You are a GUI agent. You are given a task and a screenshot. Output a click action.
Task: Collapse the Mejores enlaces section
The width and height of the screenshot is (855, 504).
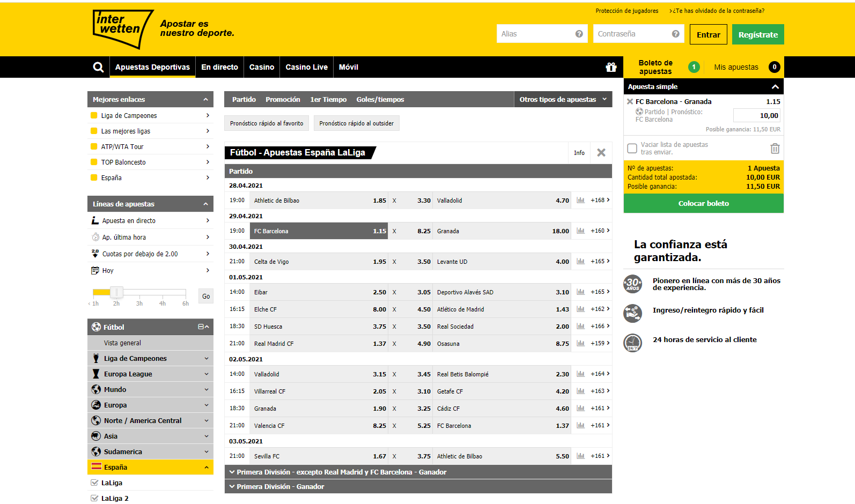[205, 100]
